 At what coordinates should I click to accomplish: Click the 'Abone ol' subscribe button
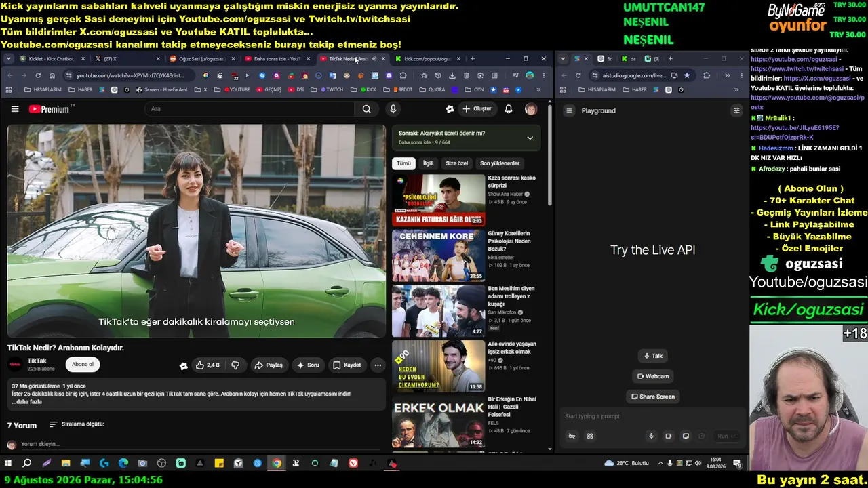83,365
